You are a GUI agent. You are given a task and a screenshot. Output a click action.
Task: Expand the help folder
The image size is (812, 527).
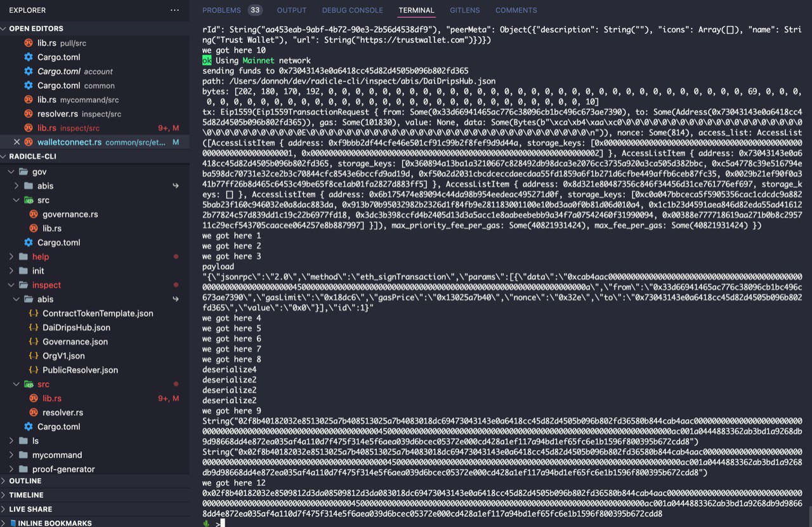click(x=11, y=257)
